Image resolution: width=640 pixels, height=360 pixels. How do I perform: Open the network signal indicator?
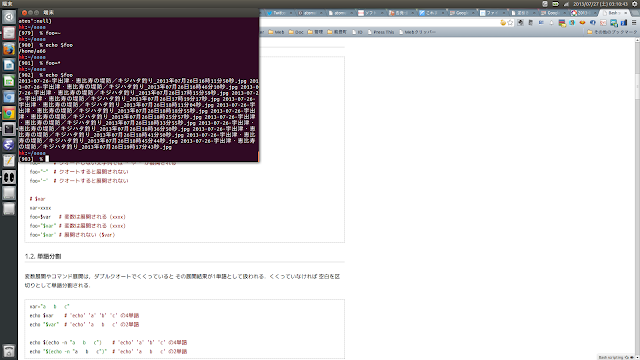tap(566, 4)
